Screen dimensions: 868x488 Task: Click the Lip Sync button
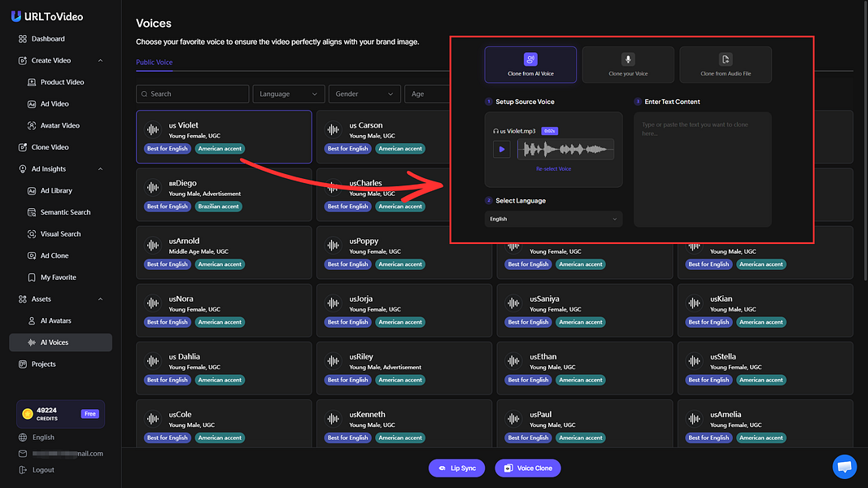(x=456, y=468)
